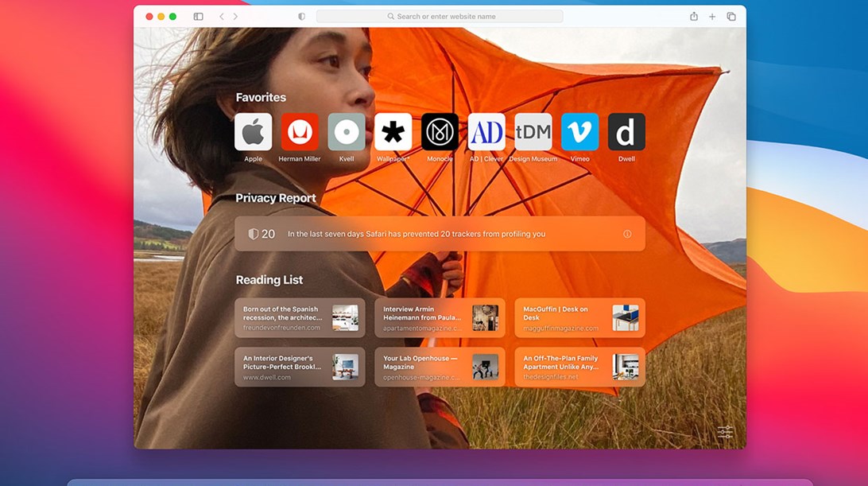Click the search or website address field
868x486 pixels.
tap(440, 17)
